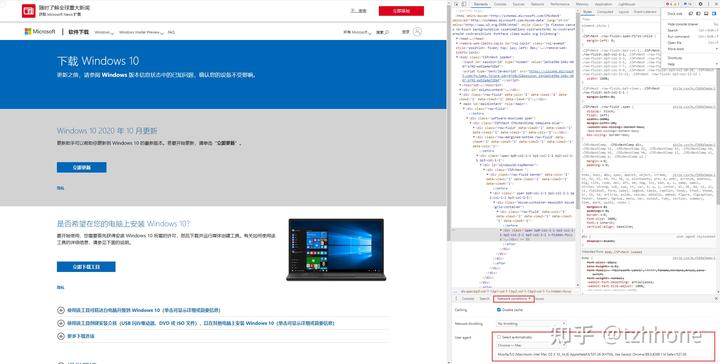Close the Network conditions tab X

[529, 299]
